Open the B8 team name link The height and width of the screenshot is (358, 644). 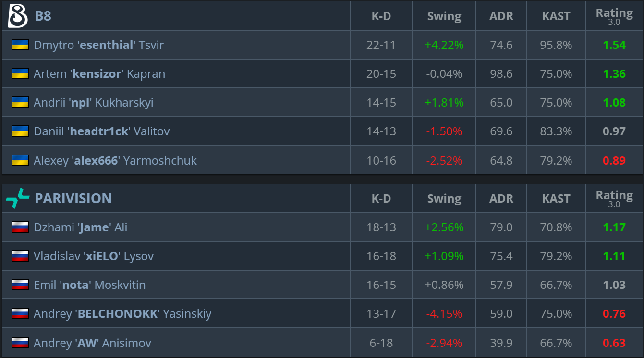[43, 16]
